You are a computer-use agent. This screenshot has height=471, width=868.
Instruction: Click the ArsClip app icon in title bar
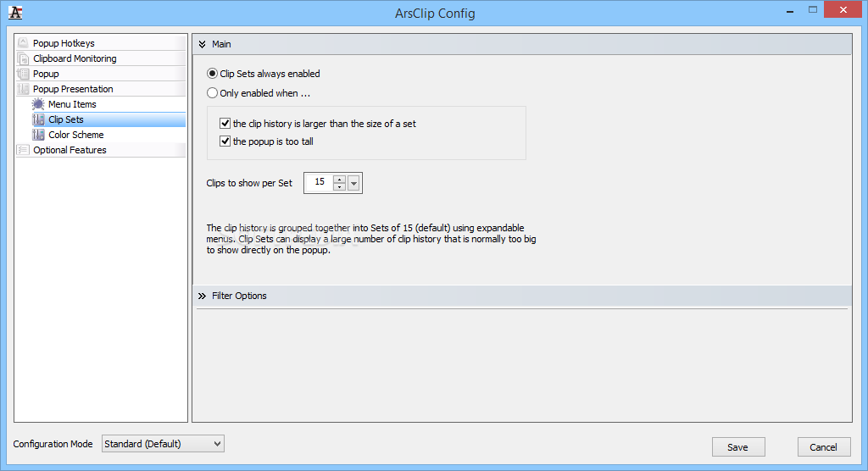coord(15,12)
